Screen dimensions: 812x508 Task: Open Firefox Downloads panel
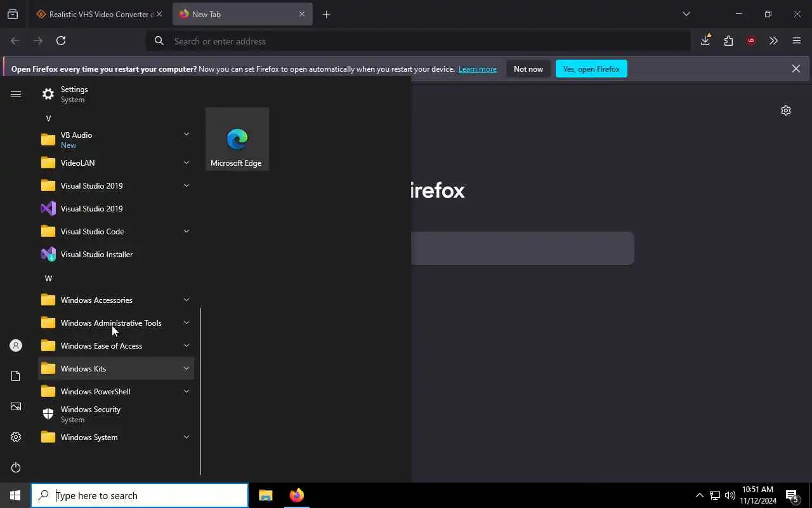705,41
